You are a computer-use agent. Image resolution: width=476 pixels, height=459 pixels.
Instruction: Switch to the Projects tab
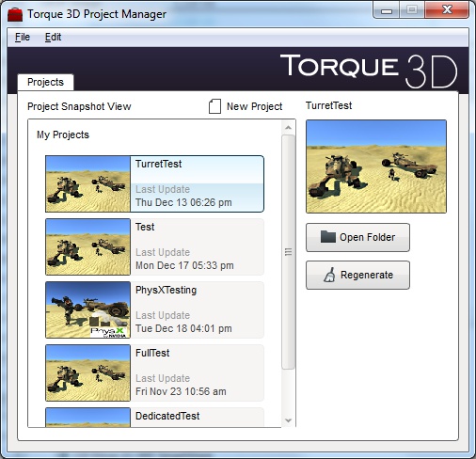click(x=45, y=82)
